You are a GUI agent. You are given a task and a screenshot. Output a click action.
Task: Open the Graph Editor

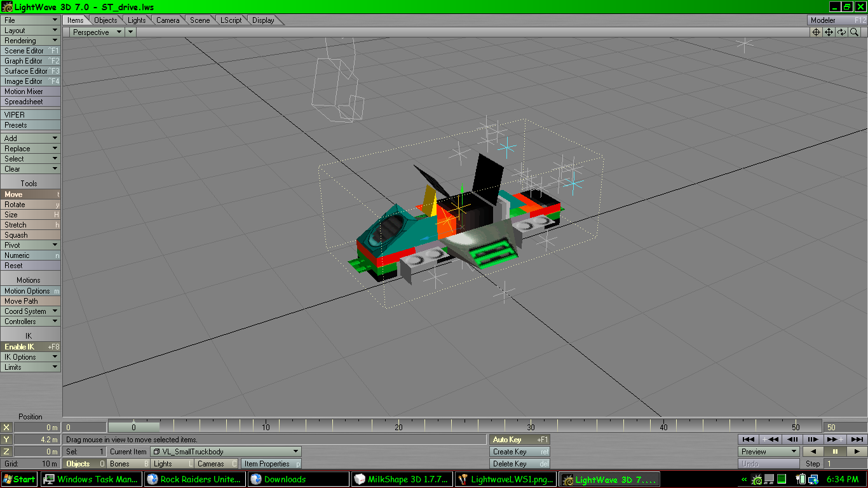click(x=31, y=61)
